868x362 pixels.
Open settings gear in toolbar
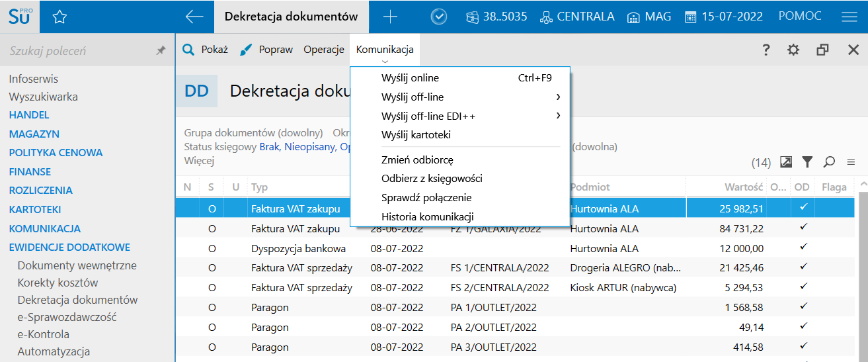(x=793, y=50)
